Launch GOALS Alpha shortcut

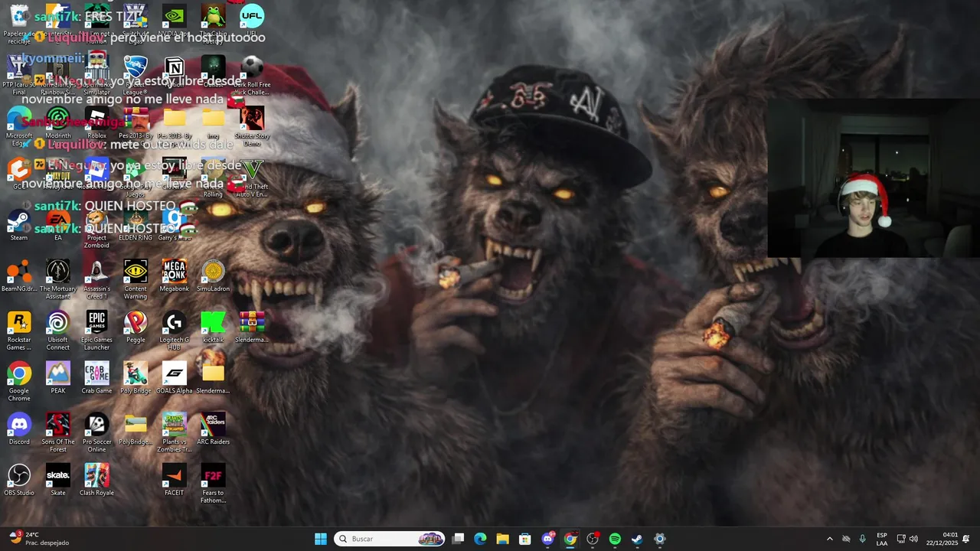click(x=175, y=378)
